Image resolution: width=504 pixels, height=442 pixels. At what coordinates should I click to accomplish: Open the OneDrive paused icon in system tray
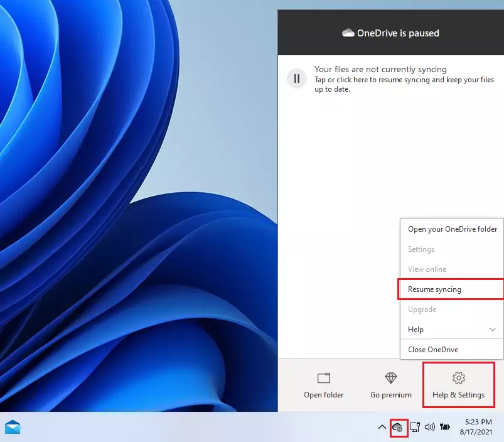pyautogui.click(x=398, y=428)
